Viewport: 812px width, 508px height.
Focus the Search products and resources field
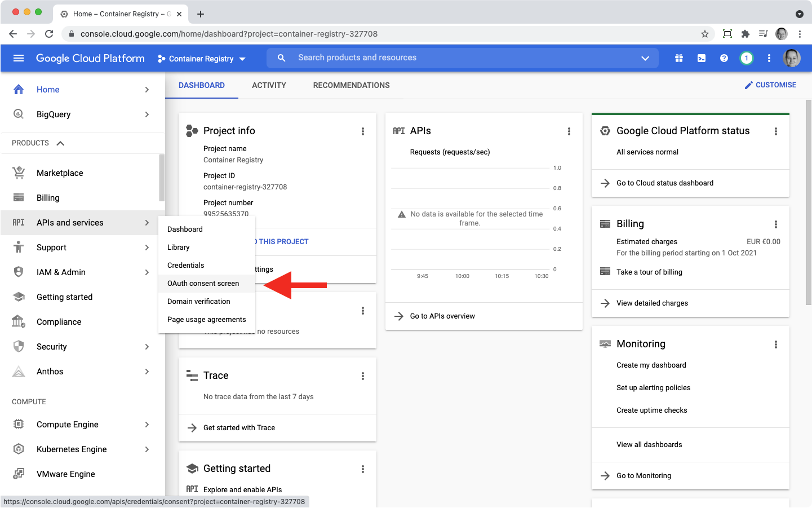[462, 58]
